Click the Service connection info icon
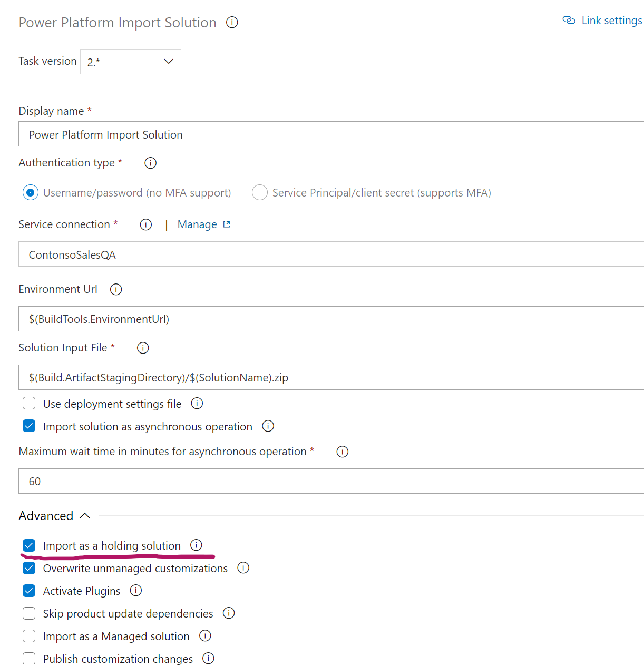 coord(145,224)
